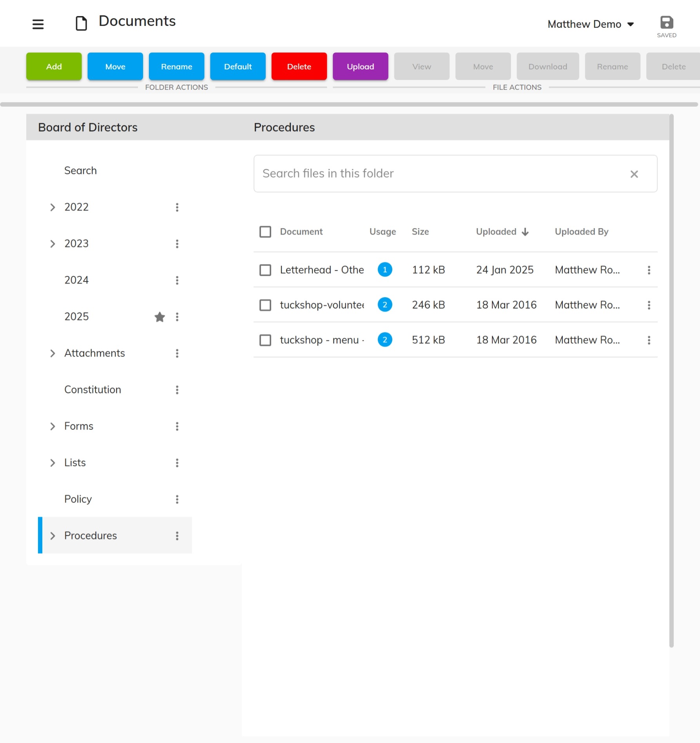Select the Policy folder in tree
The height and width of the screenshot is (743, 700).
pos(78,499)
